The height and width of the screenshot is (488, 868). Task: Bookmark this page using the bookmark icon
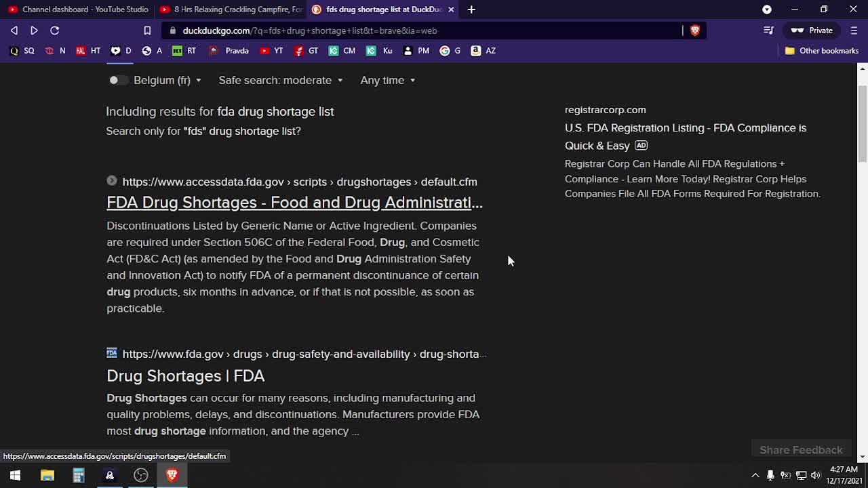tap(147, 30)
